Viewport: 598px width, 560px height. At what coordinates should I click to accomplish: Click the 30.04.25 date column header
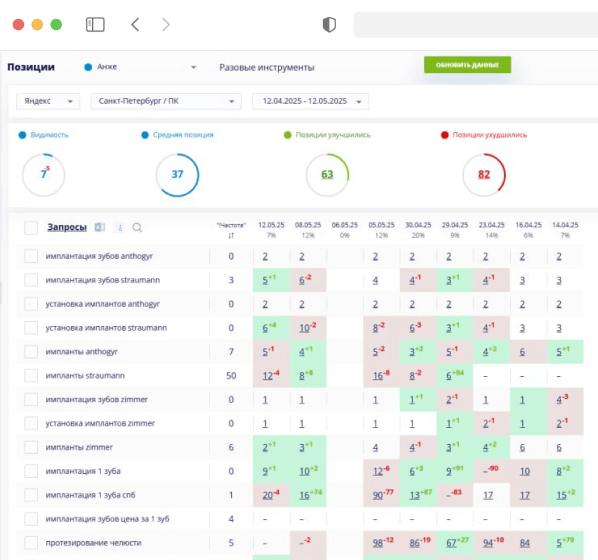point(418,225)
